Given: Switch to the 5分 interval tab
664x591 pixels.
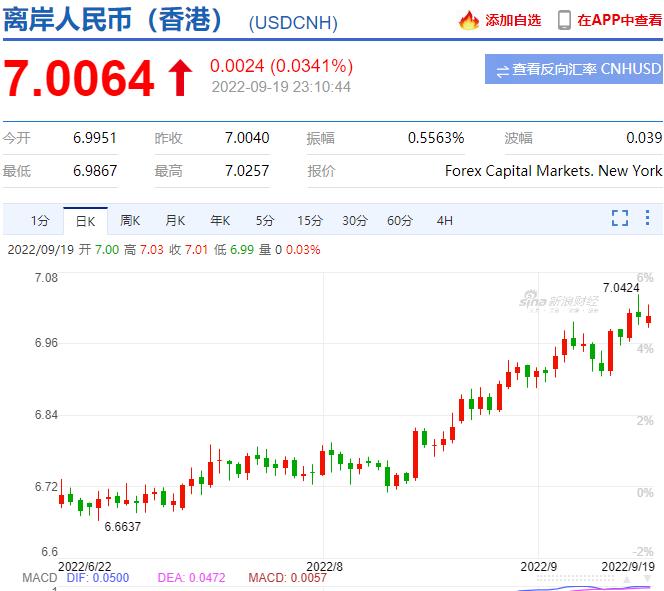Looking at the screenshot, I should [264, 220].
